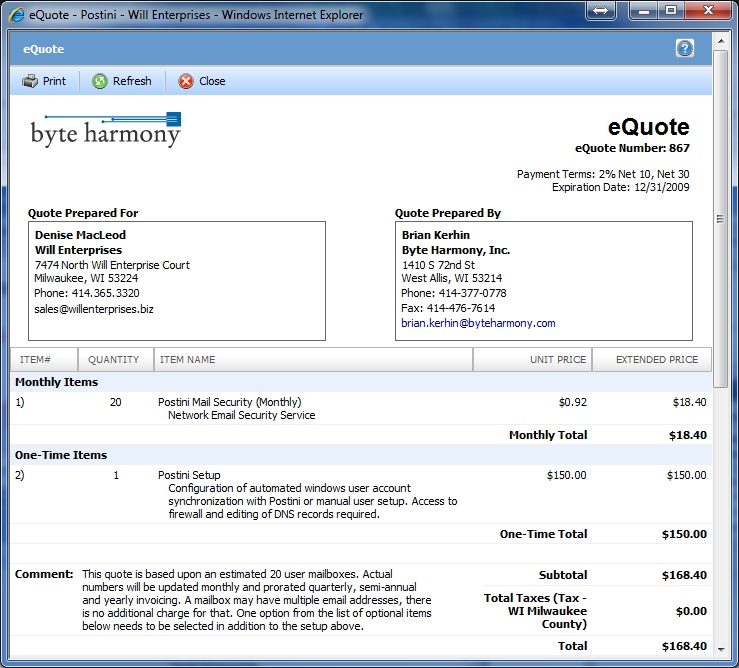The image size is (739, 668).
Task: Select 'Postini Setup' item name
Action: click(x=189, y=475)
